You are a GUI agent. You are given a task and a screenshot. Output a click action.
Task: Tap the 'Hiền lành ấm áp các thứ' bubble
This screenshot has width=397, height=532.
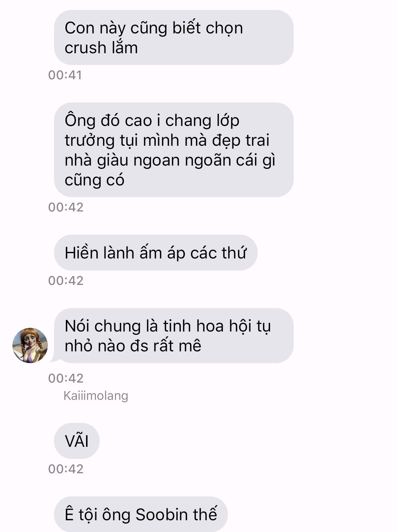(x=155, y=253)
